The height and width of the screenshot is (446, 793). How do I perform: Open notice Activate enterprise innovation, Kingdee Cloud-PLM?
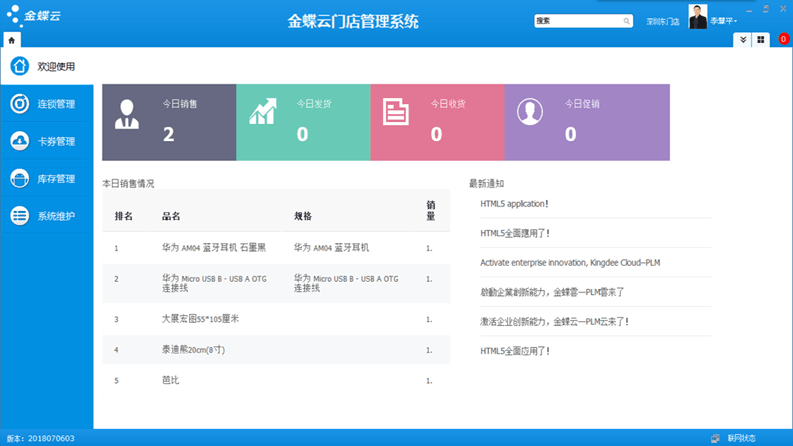(x=570, y=262)
